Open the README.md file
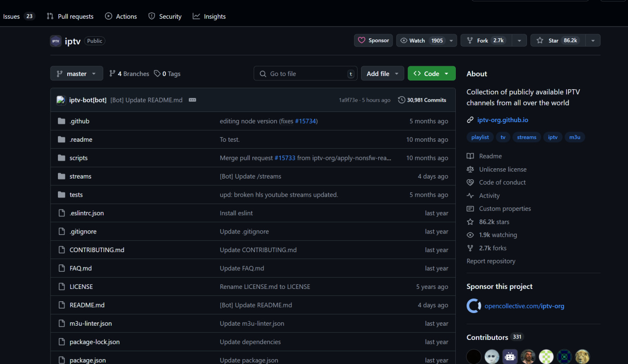This screenshot has width=628, height=364. point(87,305)
